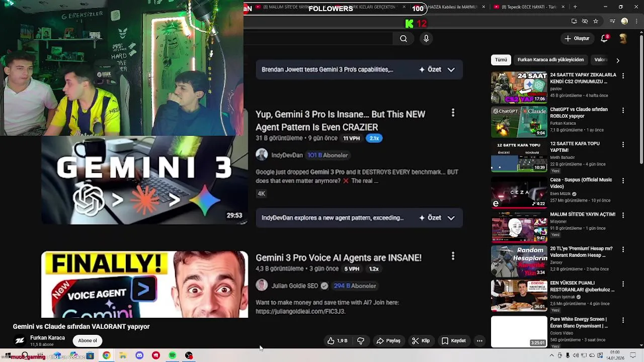Click Julian Goldie SEO channel avatar
The image size is (644, 362).
pyautogui.click(x=262, y=286)
